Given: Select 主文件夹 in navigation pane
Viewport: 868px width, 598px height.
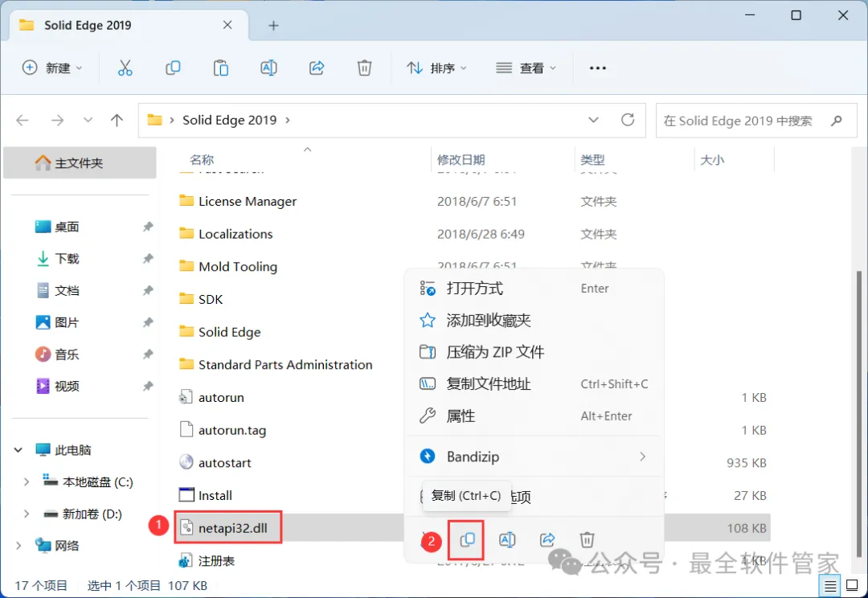Looking at the screenshot, I should coord(80,163).
